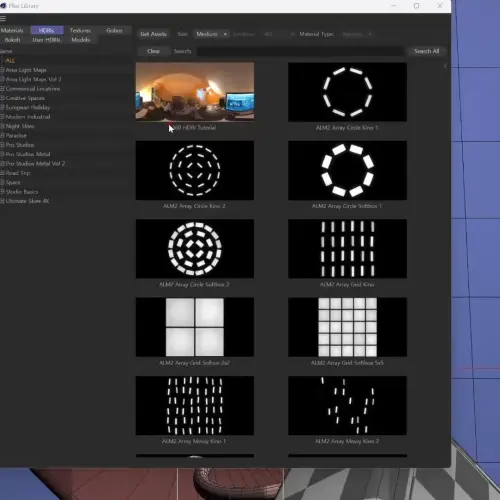The height and width of the screenshot is (500, 500).
Task: Select the ALL category in tree
Action: point(11,61)
